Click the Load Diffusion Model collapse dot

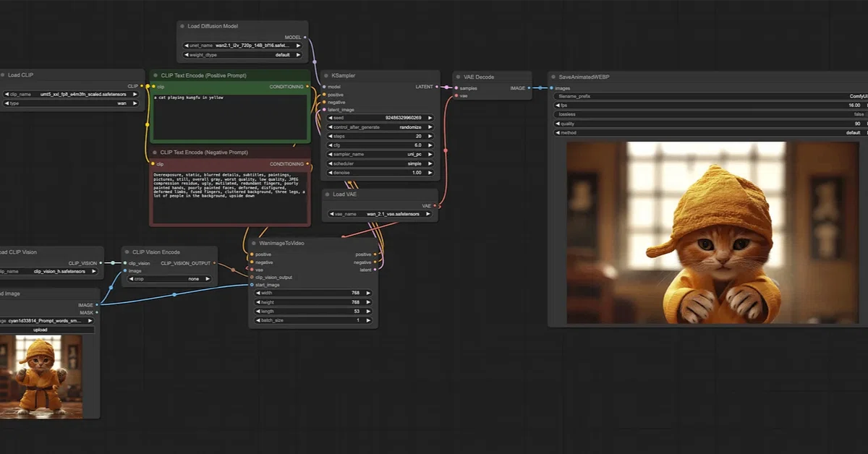pyautogui.click(x=182, y=26)
